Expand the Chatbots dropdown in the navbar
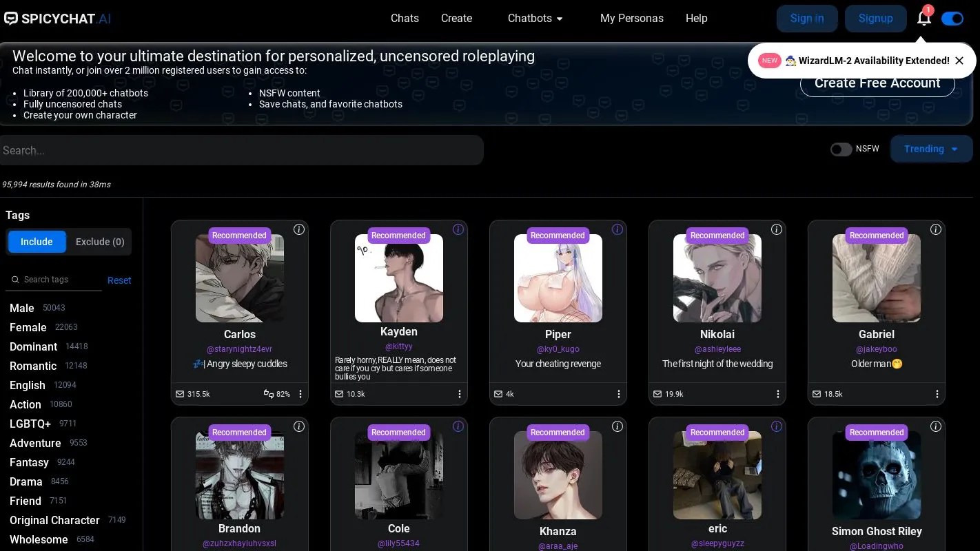Image resolution: width=980 pixels, height=551 pixels. click(x=535, y=19)
